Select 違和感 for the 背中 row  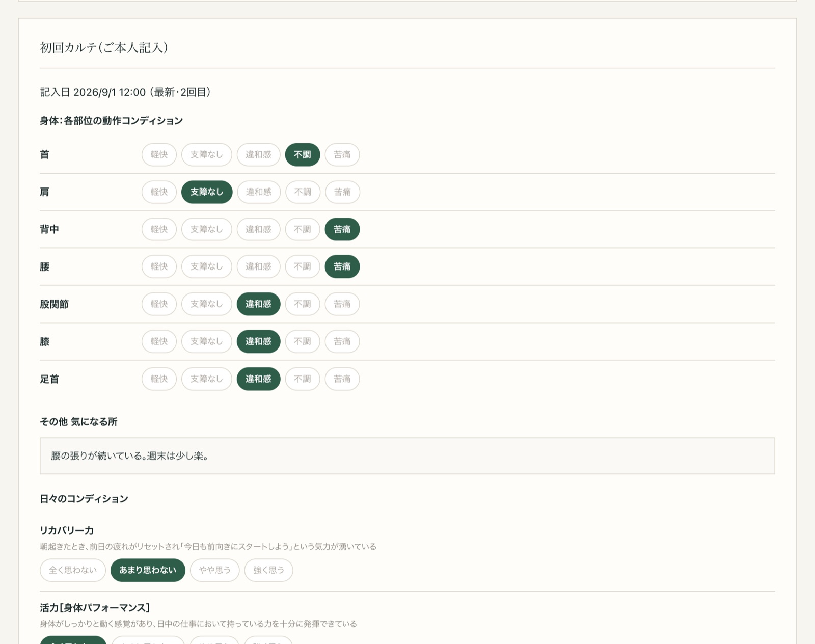pos(258,229)
